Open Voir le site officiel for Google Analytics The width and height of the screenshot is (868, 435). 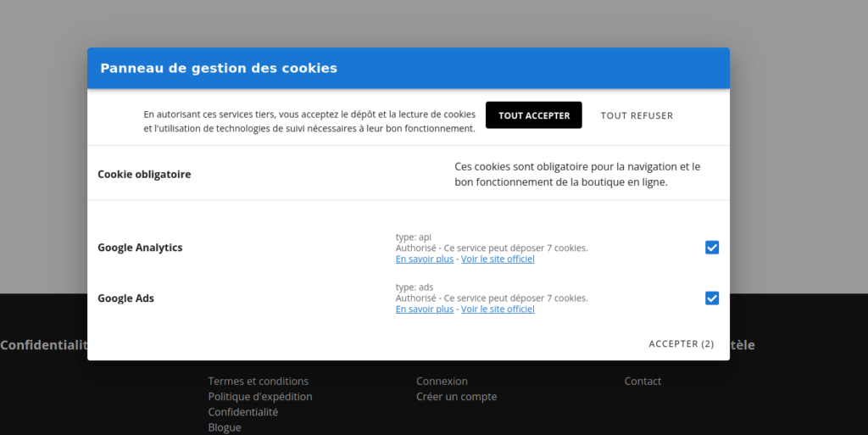(x=498, y=259)
